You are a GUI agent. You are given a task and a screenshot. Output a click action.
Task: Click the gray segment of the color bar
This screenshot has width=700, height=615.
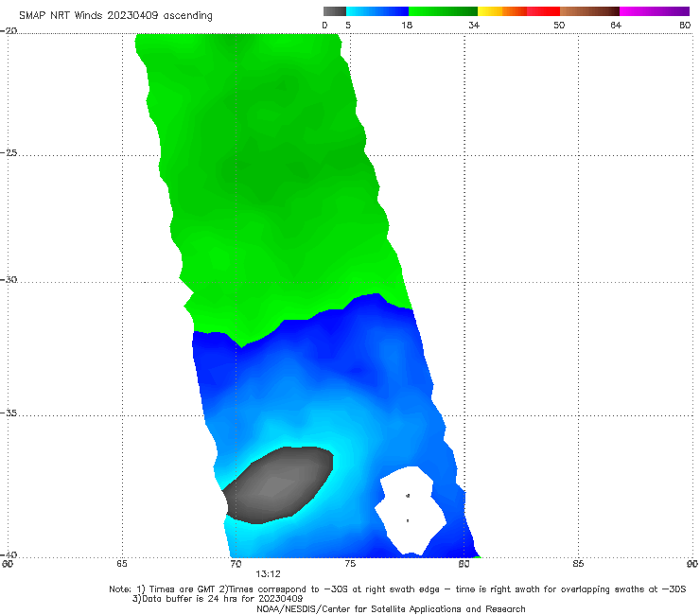(334, 11)
